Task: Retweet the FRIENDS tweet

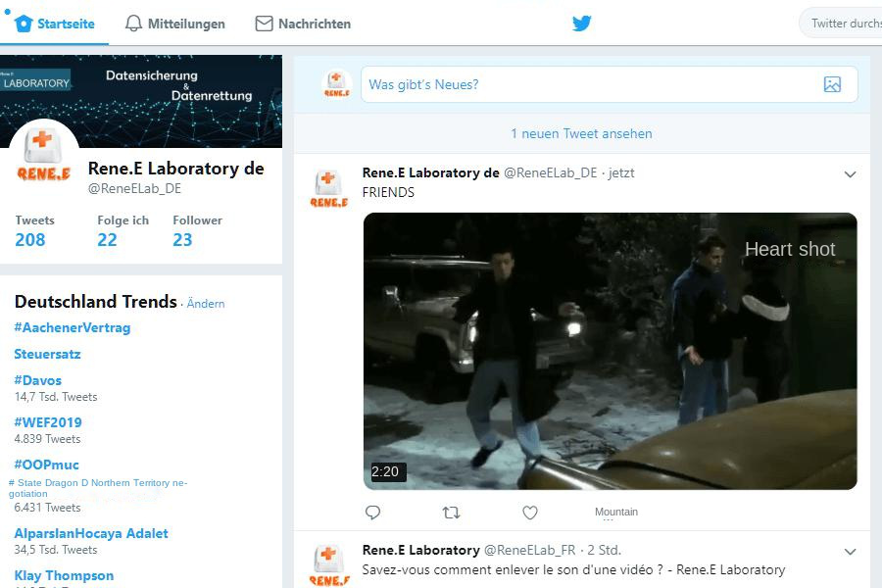Action: pyautogui.click(x=451, y=512)
